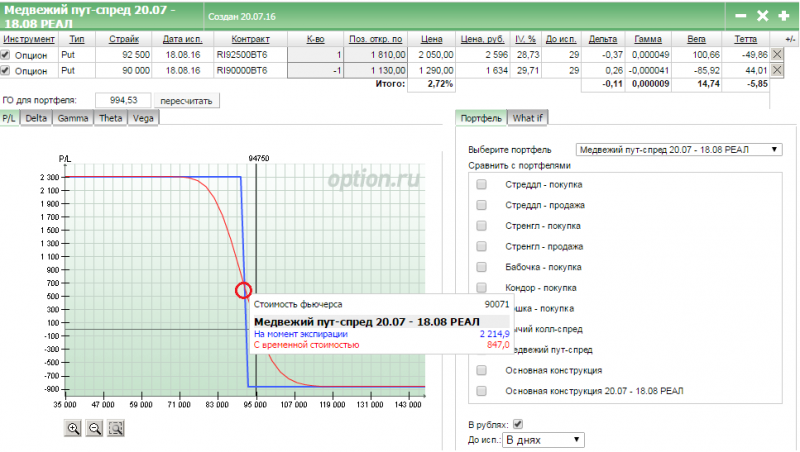Check Стренгл - покупка comparison

pyautogui.click(x=481, y=225)
